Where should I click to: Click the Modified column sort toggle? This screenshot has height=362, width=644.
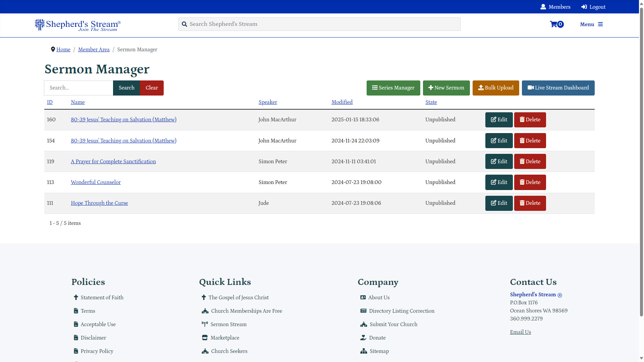pyautogui.click(x=342, y=102)
